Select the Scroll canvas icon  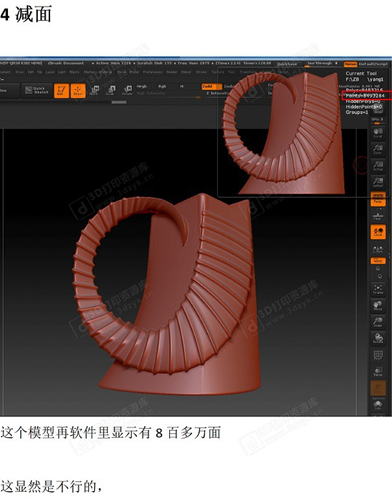[x=377, y=133]
